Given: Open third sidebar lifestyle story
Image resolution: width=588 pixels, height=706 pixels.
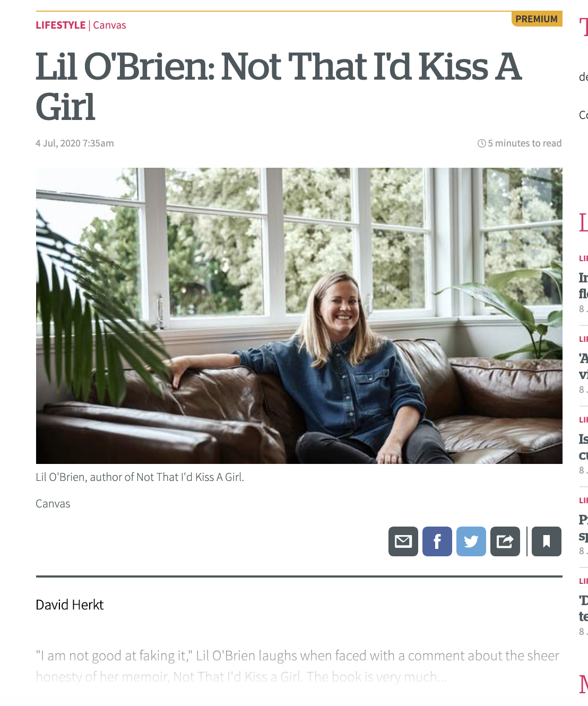Looking at the screenshot, I should (x=583, y=446).
